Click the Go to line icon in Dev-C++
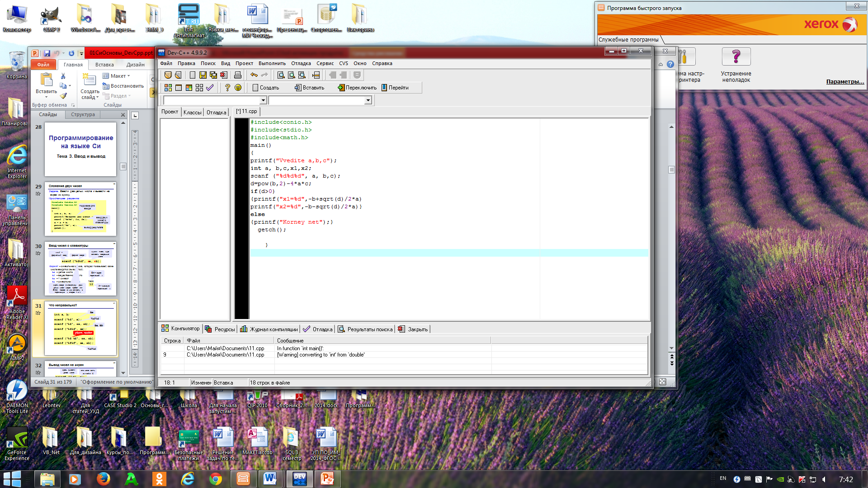 tap(316, 75)
